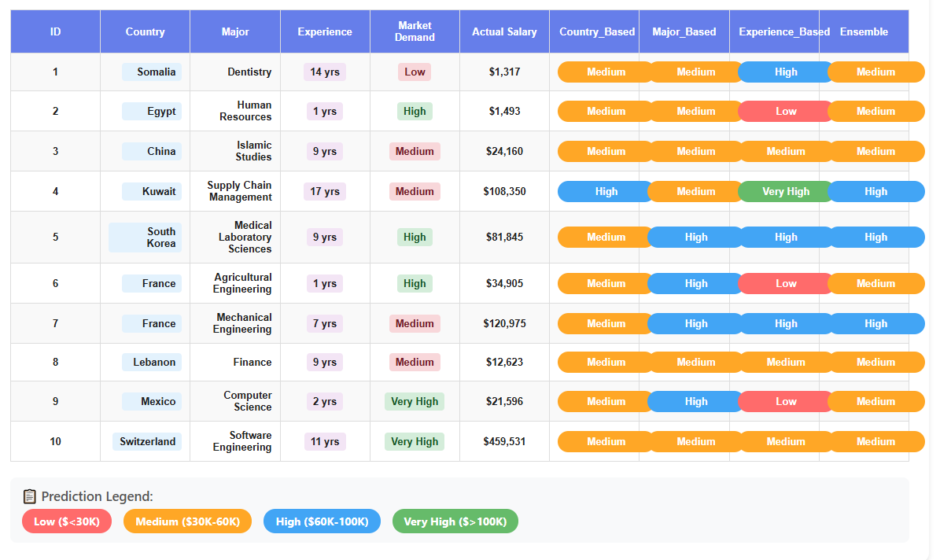Click the Country column header

coord(145,32)
